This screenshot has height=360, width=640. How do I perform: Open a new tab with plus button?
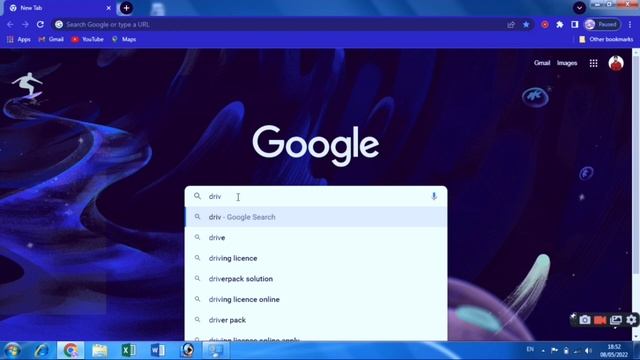(x=126, y=8)
